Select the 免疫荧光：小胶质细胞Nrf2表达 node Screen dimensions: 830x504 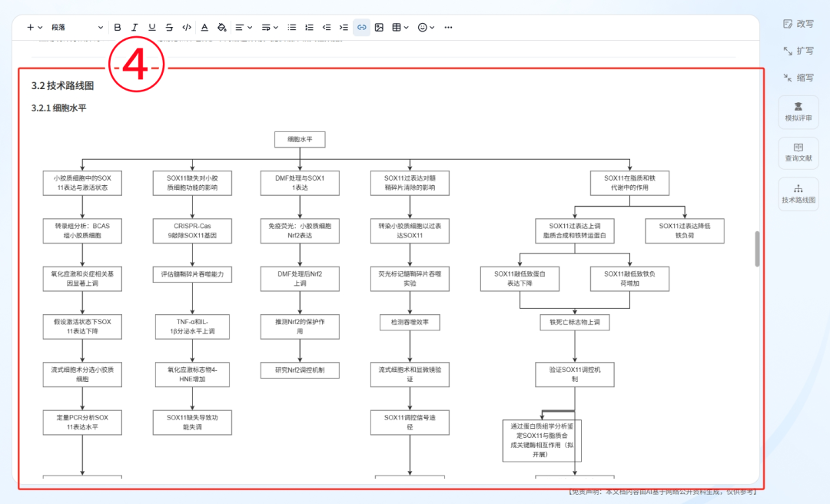pyautogui.click(x=300, y=230)
